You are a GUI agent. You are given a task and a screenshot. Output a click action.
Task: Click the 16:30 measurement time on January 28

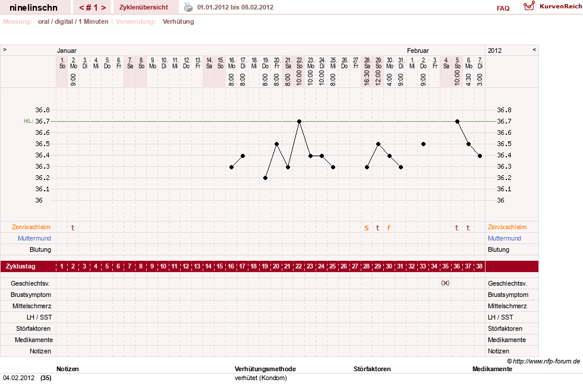pyautogui.click(x=367, y=78)
